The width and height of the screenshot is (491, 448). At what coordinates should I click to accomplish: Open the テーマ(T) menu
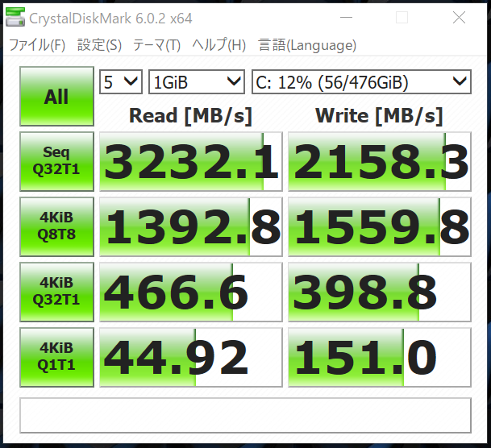click(156, 45)
